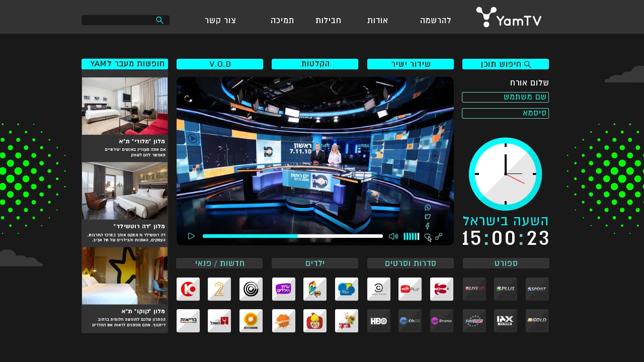The height and width of the screenshot is (362, 644).
Task: Select the Nickelodeon orange splat icon
Action: point(284,321)
